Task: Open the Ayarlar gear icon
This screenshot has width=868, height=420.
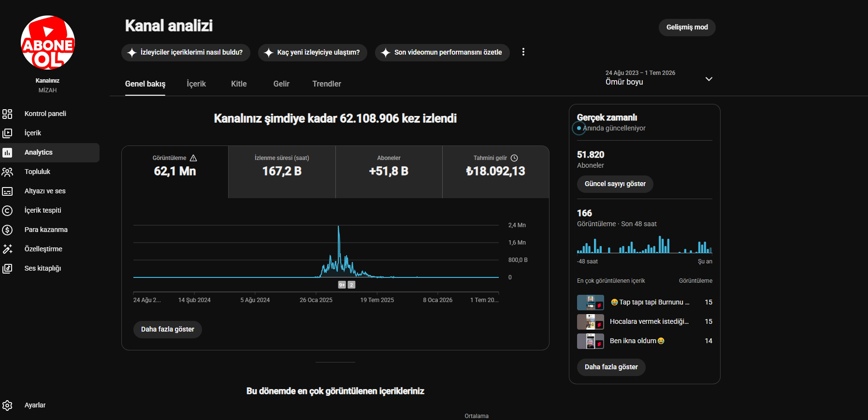Action: pos(7,405)
